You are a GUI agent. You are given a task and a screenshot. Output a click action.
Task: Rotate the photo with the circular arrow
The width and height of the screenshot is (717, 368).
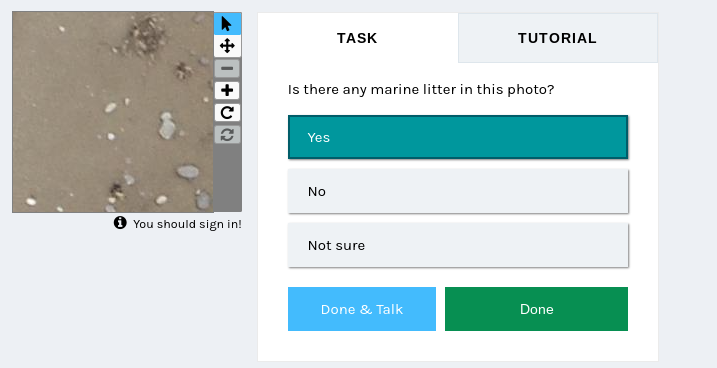(x=227, y=112)
